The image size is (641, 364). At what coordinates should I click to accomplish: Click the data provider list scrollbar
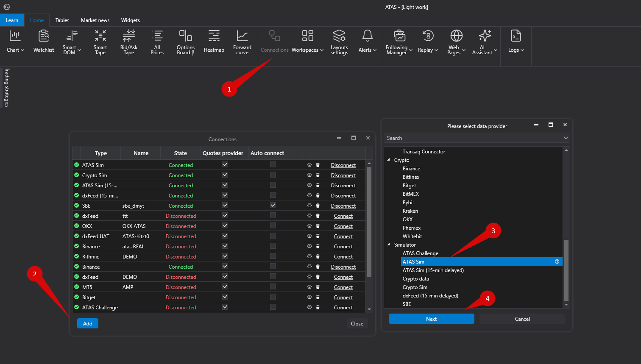(x=566, y=270)
